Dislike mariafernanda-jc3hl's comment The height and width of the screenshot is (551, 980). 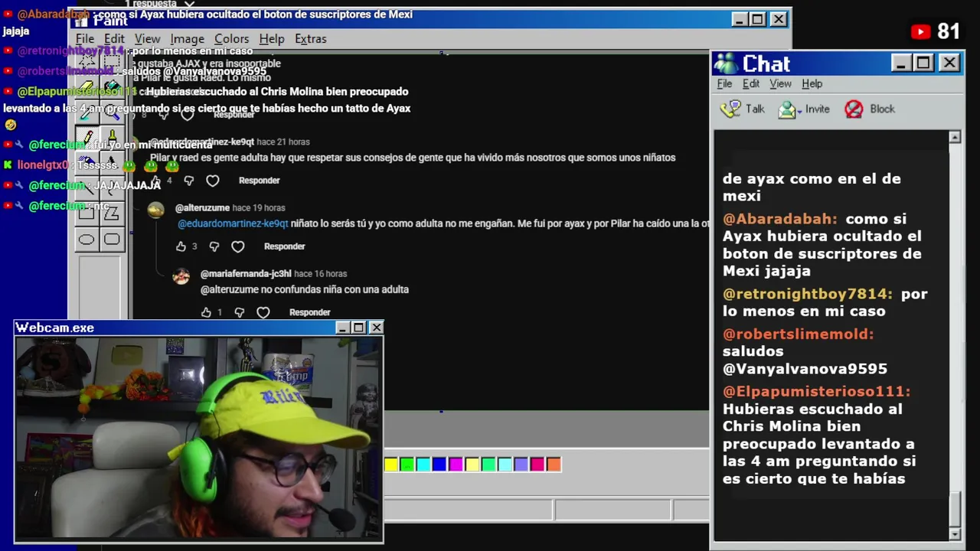tap(239, 312)
